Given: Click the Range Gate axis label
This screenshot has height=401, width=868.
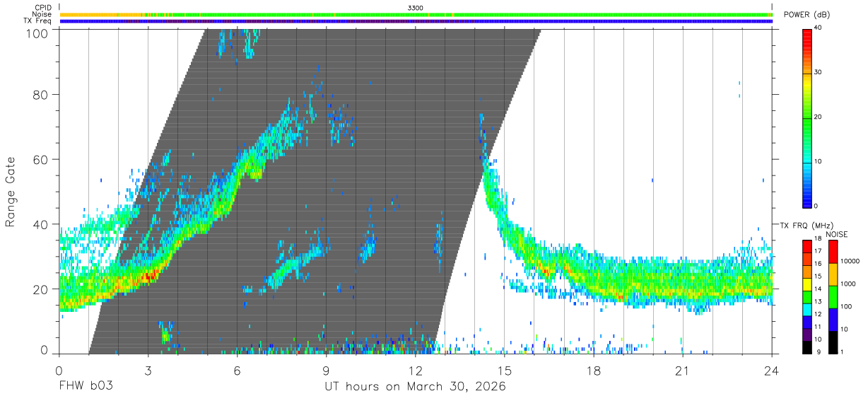Looking at the screenshot, I should coord(11,191).
